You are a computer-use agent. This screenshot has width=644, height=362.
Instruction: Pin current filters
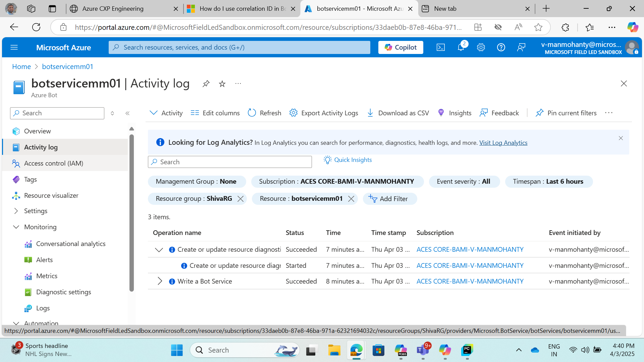point(566,113)
